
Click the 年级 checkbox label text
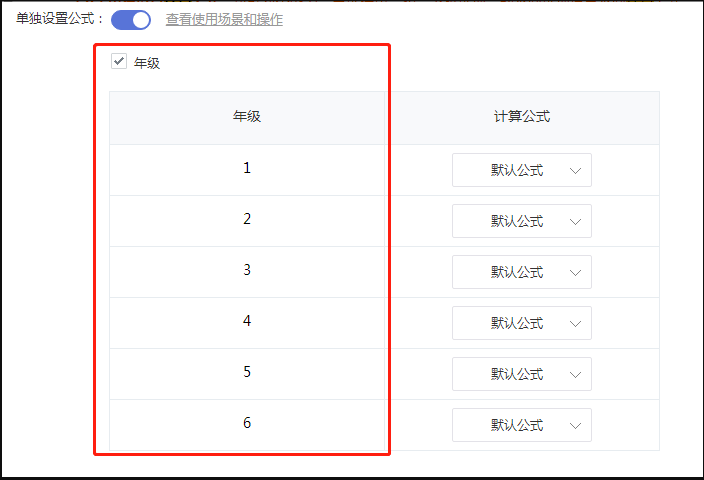click(x=147, y=63)
